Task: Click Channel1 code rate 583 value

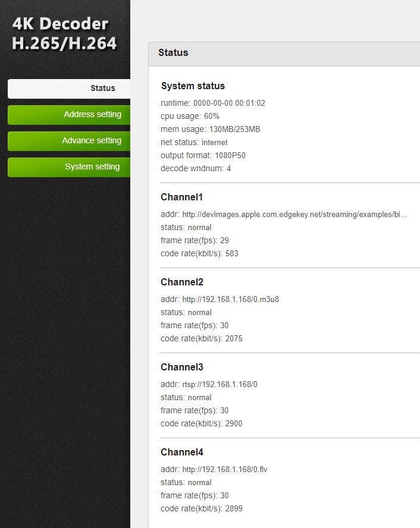Action: tap(232, 253)
